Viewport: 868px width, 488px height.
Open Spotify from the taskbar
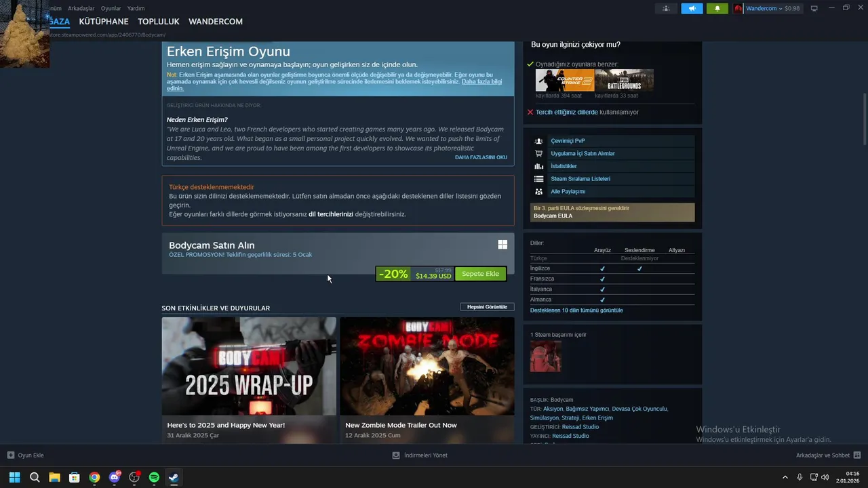(154, 477)
